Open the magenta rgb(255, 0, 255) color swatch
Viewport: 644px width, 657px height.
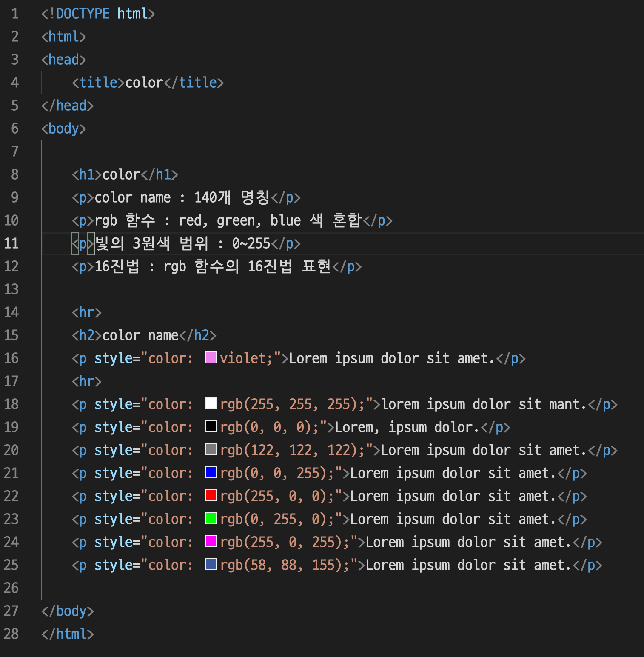(211, 541)
